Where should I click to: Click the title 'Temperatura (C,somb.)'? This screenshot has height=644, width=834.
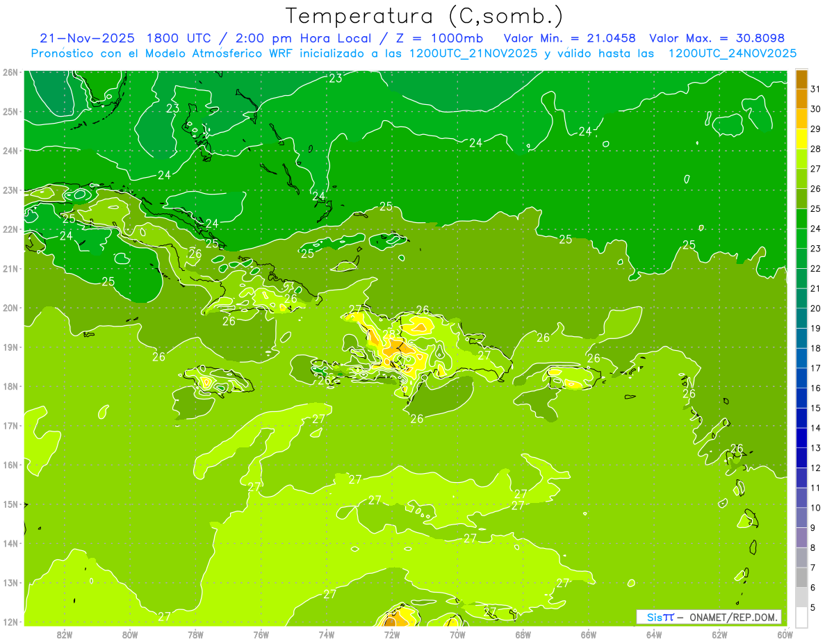[x=425, y=17]
